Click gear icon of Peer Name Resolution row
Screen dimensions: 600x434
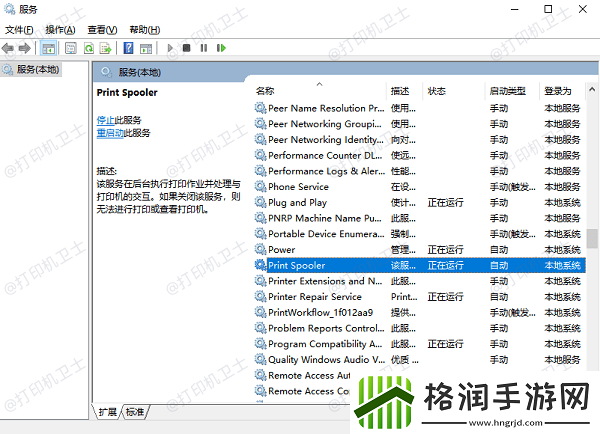click(x=260, y=108)
